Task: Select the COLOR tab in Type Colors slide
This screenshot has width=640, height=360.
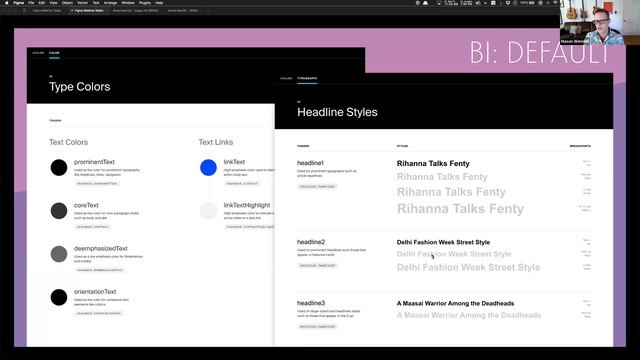Action: (x=54, y=53)
